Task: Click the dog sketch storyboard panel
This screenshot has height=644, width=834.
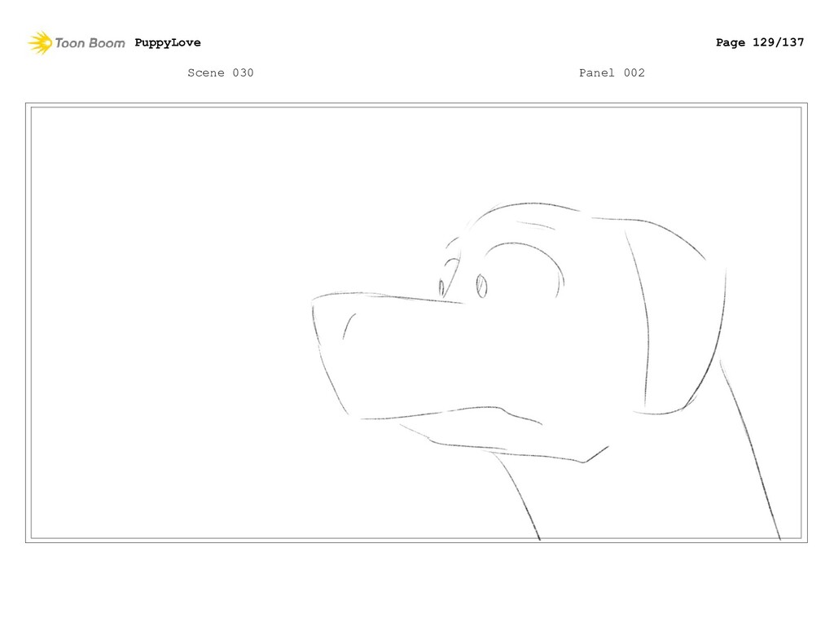Action: coord(416,322)
